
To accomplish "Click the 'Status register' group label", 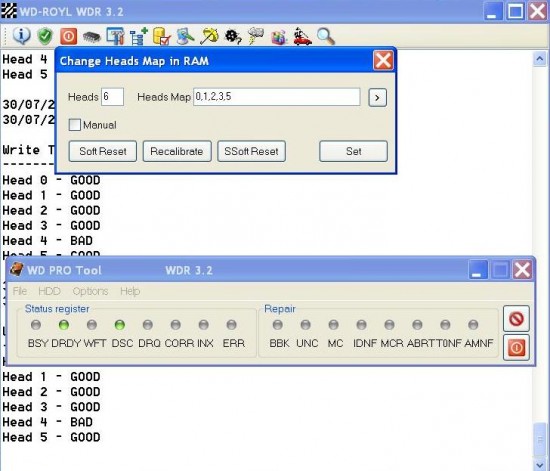I will [57, 309].
